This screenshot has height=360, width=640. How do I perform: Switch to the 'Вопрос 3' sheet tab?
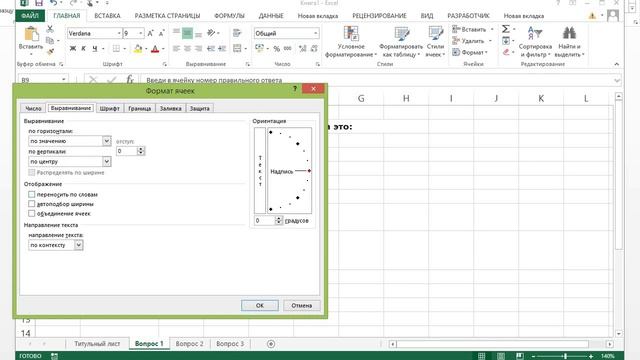pyautogui.click(x=230, y=344)
